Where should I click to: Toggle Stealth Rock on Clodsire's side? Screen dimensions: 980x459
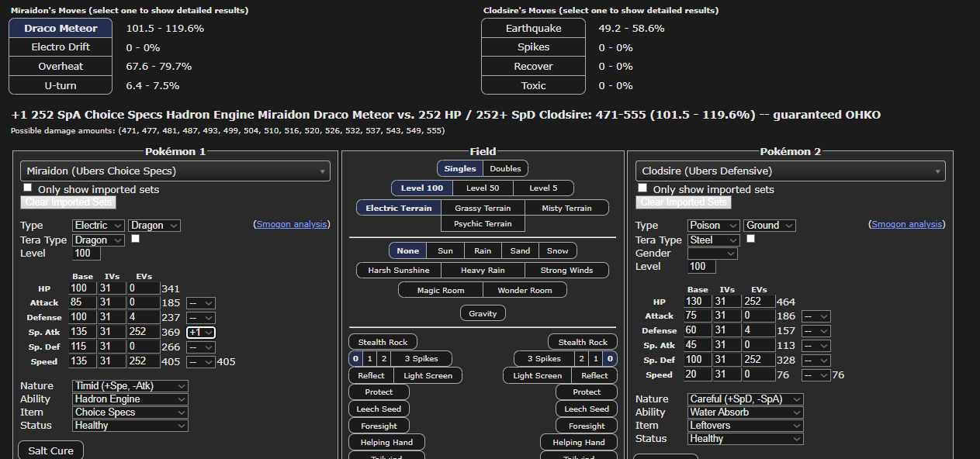[x=583, y=342]
